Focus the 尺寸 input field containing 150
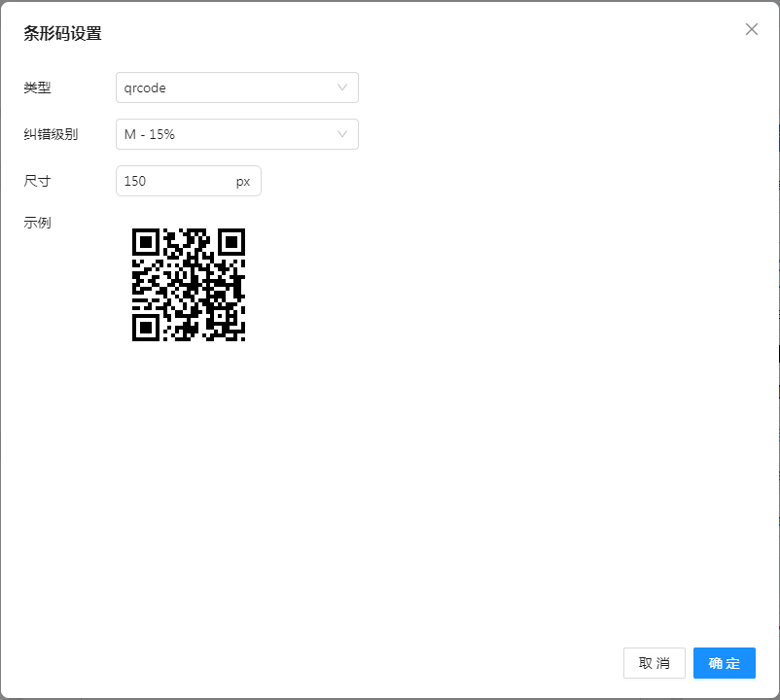 pos(173,181)
